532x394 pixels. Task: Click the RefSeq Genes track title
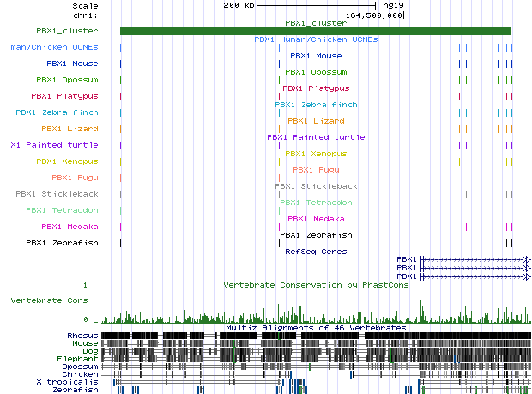315,252
